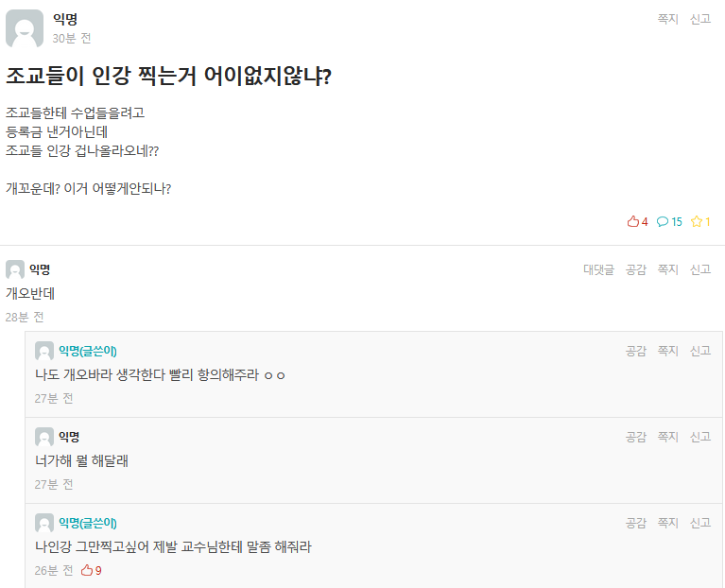Click the post title '조교들이 인강 찍는거 어이없지않냐?'
The height and width of the screenshot is (588, 725).
[168, 77]
